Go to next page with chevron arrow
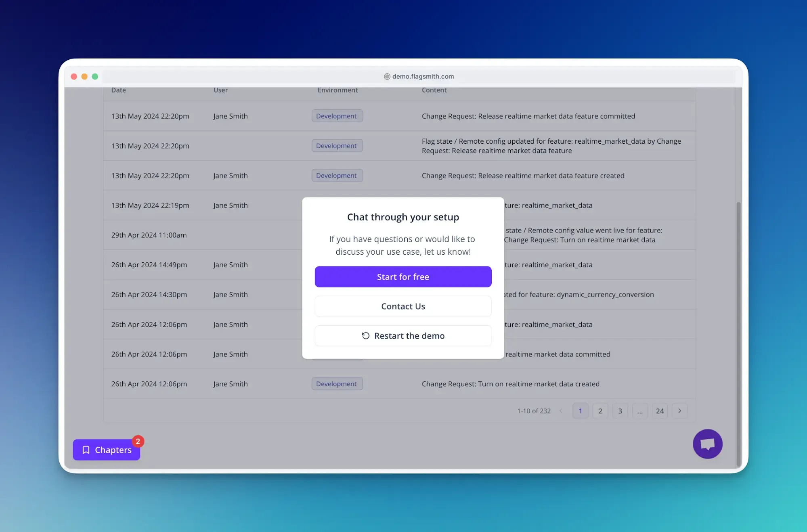Screen dimensions: 807x532 point(679,411)
